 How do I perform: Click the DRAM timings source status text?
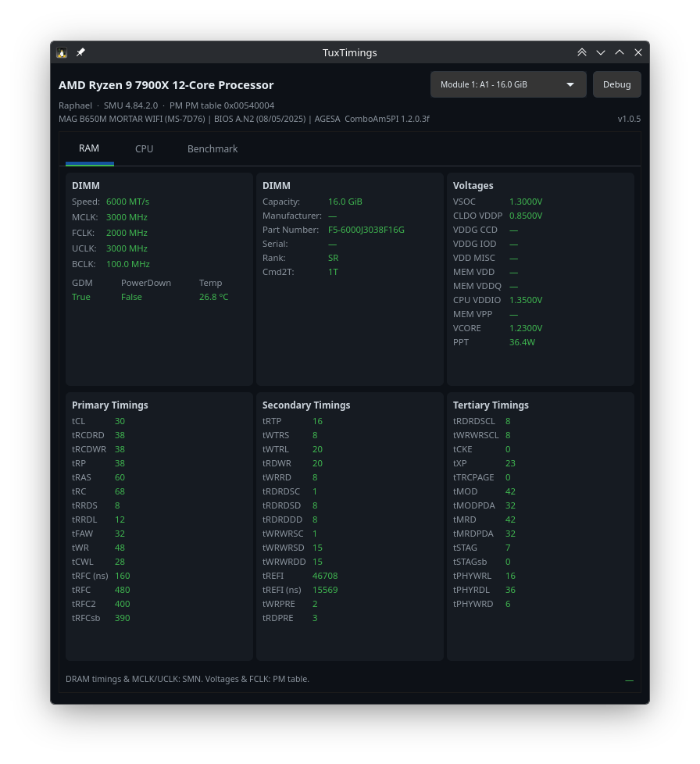(187, 679)
